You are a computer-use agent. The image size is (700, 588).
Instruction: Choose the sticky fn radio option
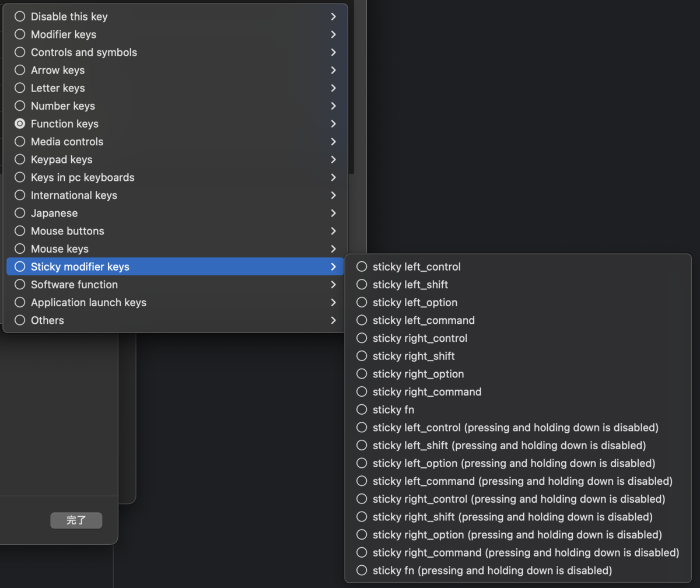pos(362,409)
